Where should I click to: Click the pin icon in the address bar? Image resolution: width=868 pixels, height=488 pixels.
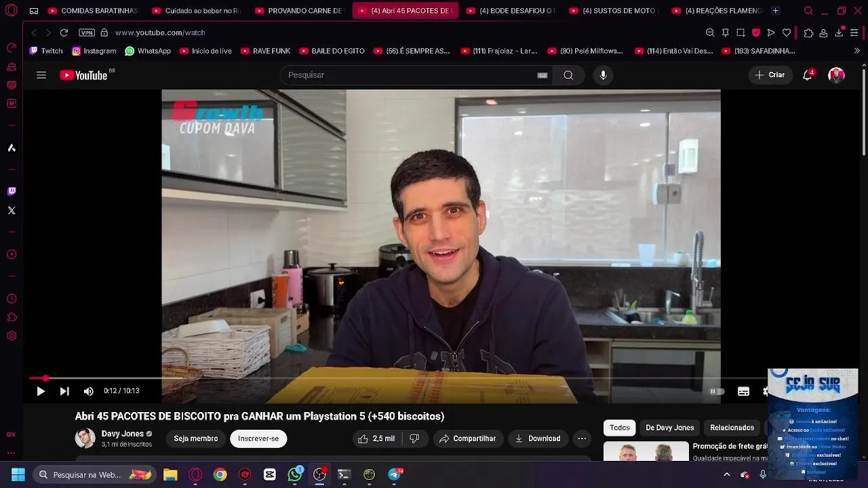(725, 33)
